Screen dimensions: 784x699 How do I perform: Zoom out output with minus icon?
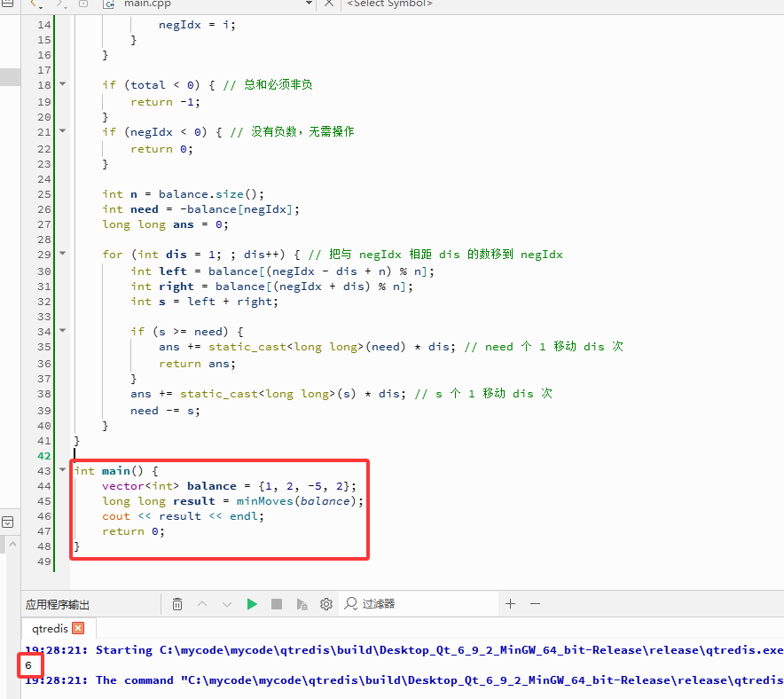click(x=535, y=604)
